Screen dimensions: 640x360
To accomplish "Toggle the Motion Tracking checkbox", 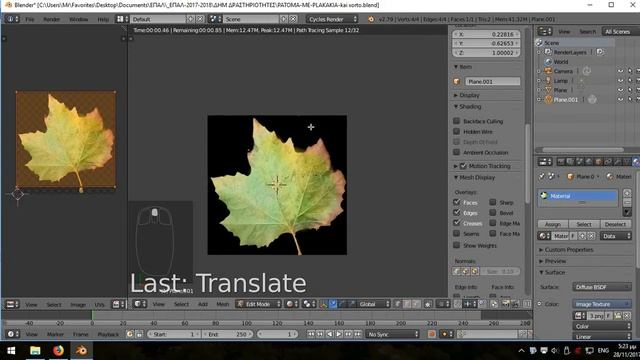I will (463, 166).
